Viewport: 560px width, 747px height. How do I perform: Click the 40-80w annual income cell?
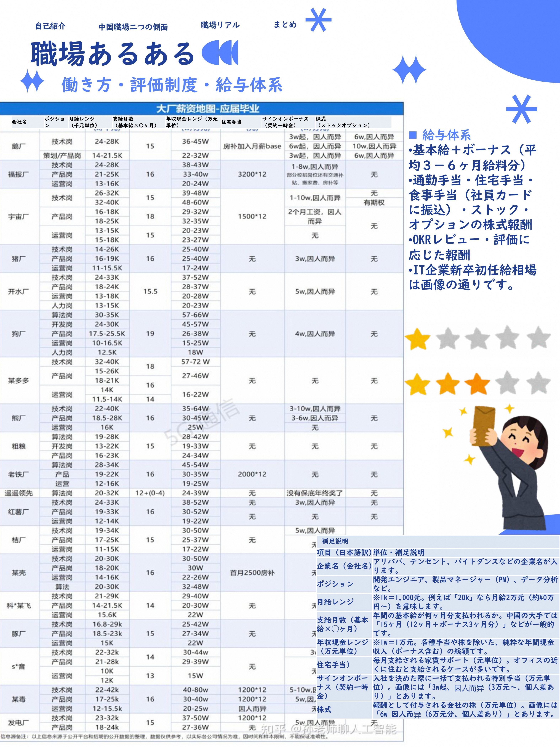[195, 690]
